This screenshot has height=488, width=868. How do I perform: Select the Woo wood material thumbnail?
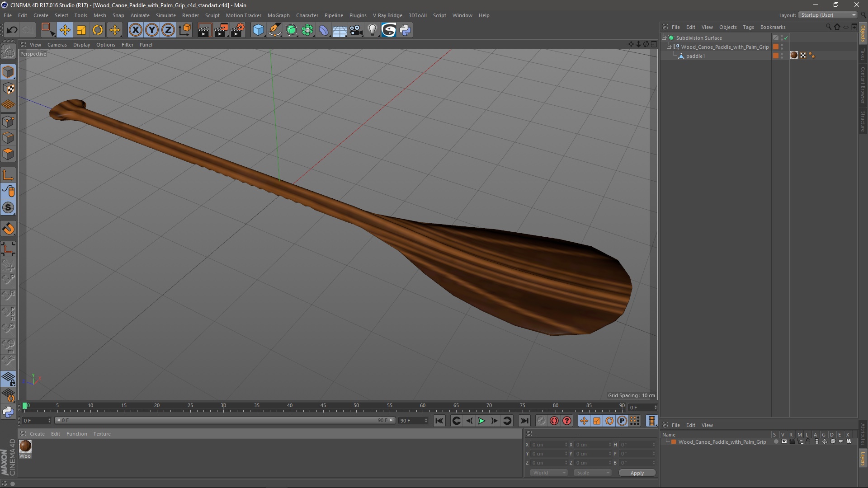point(25,446)
